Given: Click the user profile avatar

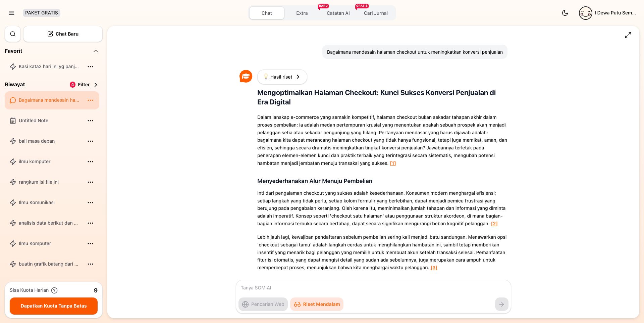Looking at the screenshot, I should pos(585,13).
